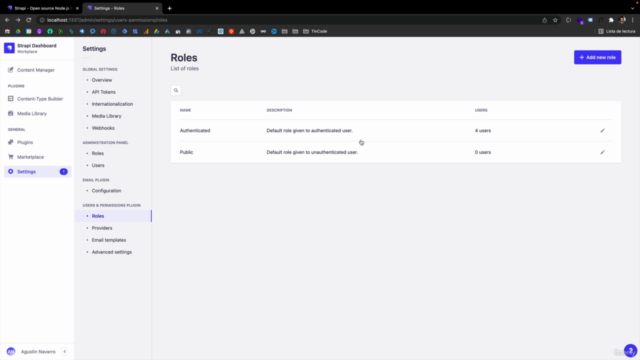640x360 pixels.
Task: Click the '4 users' cell
Action: (483, 131)
